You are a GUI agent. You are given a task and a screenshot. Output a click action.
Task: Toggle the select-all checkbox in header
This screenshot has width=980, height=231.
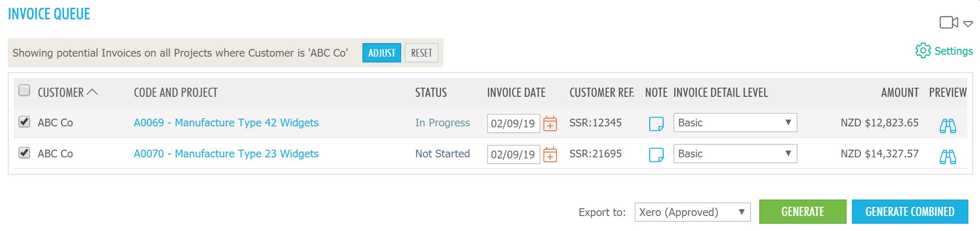click(24, 91)
